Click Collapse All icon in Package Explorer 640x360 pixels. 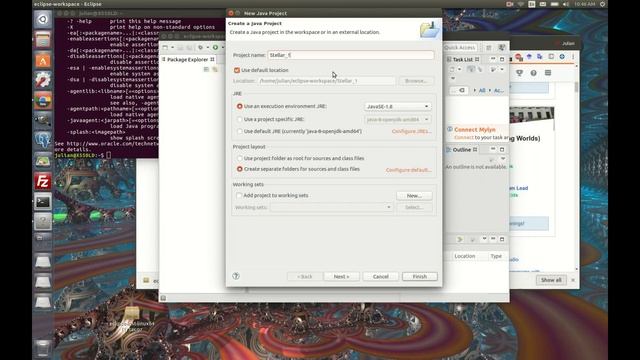206,70
